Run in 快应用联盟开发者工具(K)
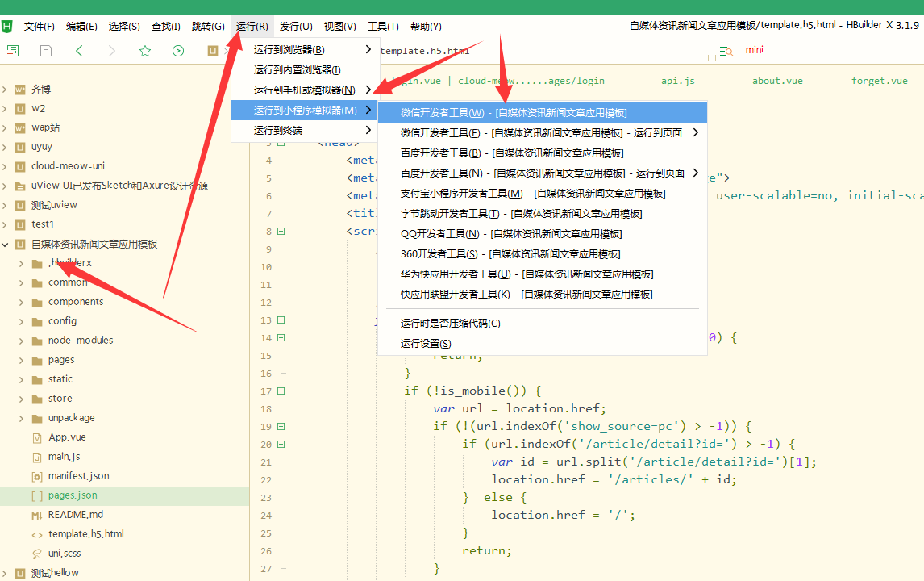924x581 pixels. (542, 295)
